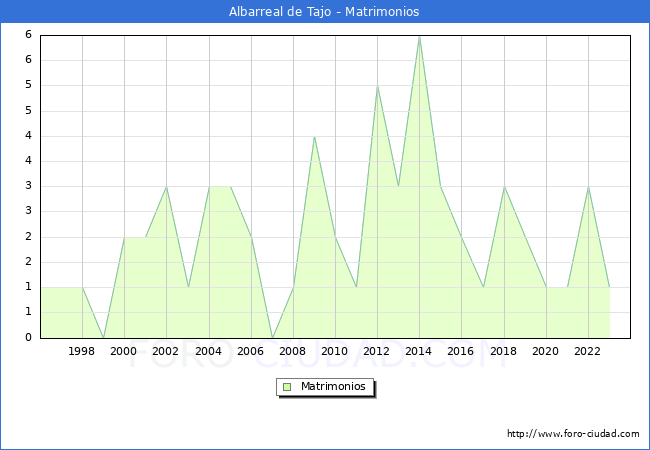Image resolution: width=650 pixels, height=450 pixels.
Task: Click the 2002 peak data point
Action: [166, 187]
